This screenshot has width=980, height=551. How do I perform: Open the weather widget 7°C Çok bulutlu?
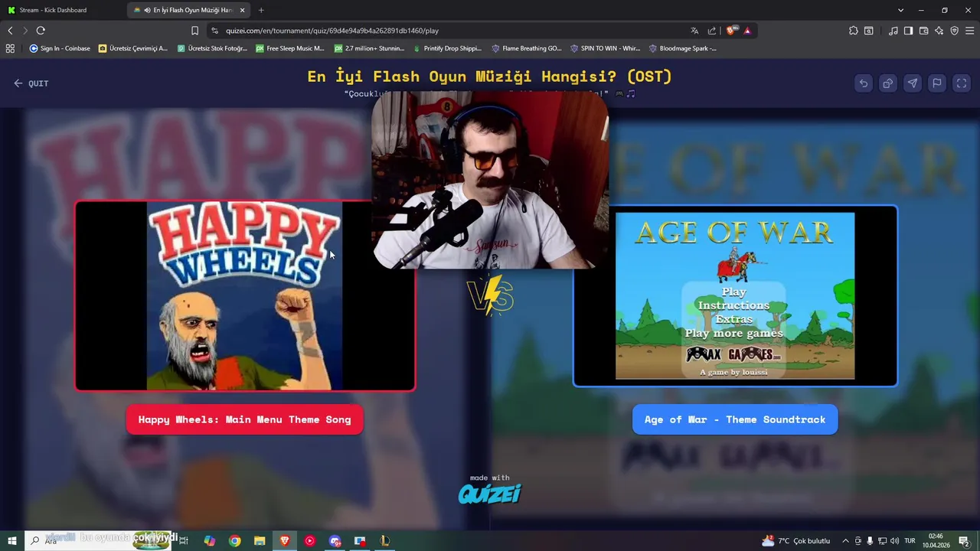tap(795, 541)
